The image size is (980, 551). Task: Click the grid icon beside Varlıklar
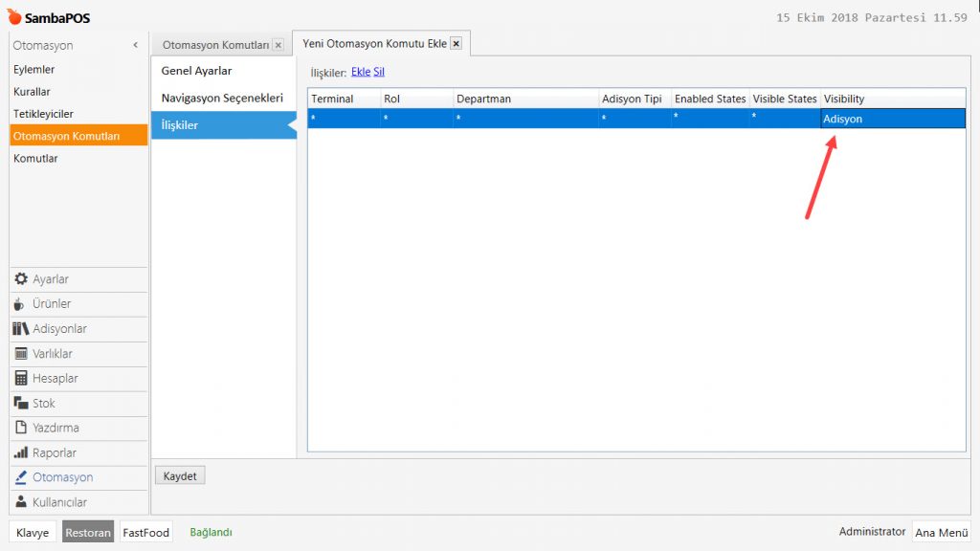point(21,354)
